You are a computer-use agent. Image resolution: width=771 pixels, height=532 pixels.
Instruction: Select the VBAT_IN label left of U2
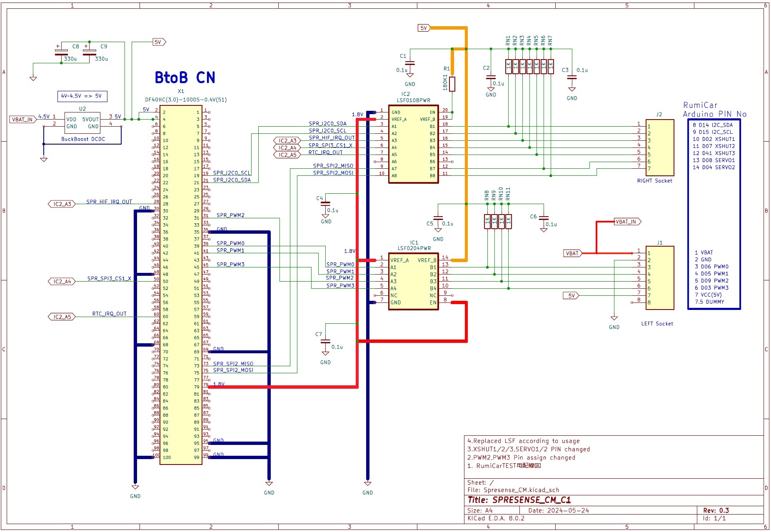tap(22, 120)
